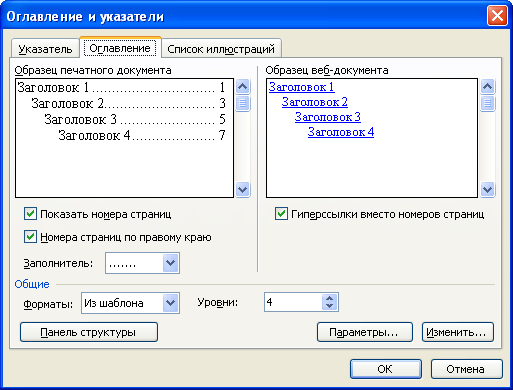Click the Заголовок 4 link in web preview

(x=341, y=132)
